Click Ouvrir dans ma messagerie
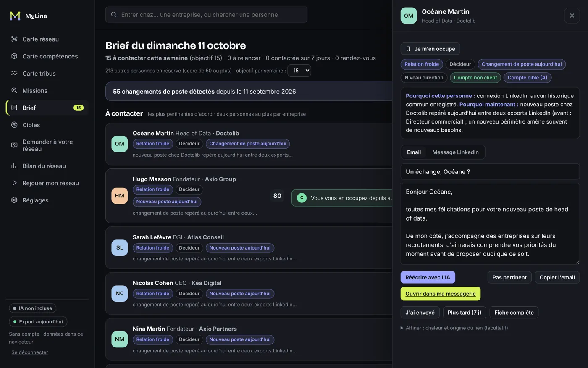The height and width of the screenshot is (368, 588). click(441, 294)
